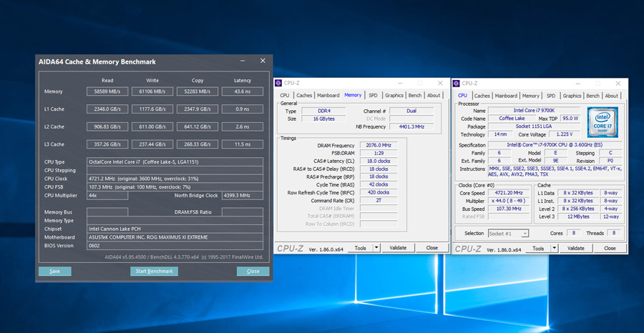Minimize the processor CPU-Z window
The height and width of the screenshot is (333, 644).
click(x=578, y=83)
